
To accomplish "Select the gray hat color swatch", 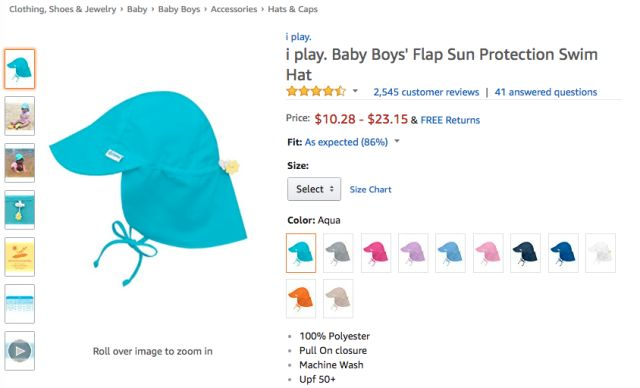I will pos(338,253).
